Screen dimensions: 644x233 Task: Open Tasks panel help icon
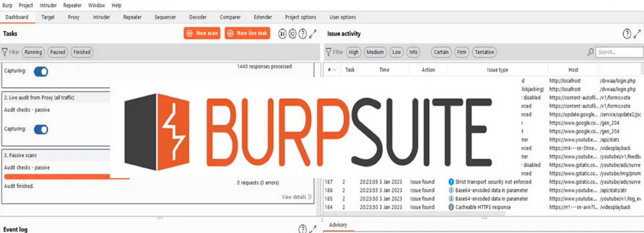pos(303,33)
